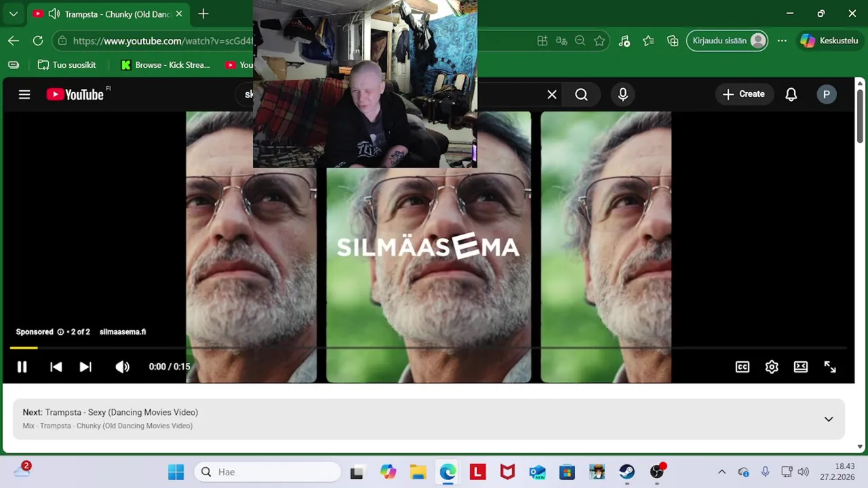Switch to theater mode
Image resolution: width=868 pixels, height=488 pixels.
[x=801, y=367]
